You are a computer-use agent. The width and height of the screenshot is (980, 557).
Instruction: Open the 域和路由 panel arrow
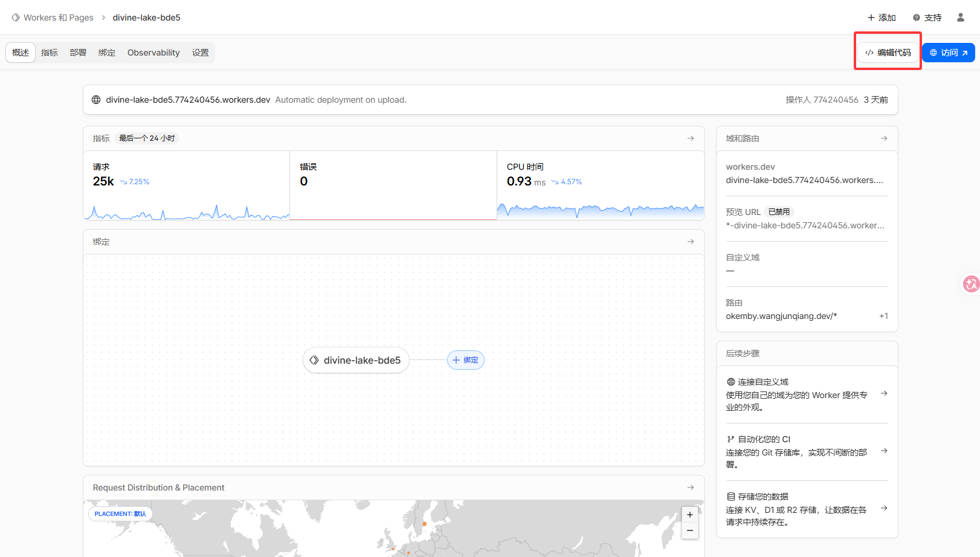pyautogui.click(x=884, y=138)
